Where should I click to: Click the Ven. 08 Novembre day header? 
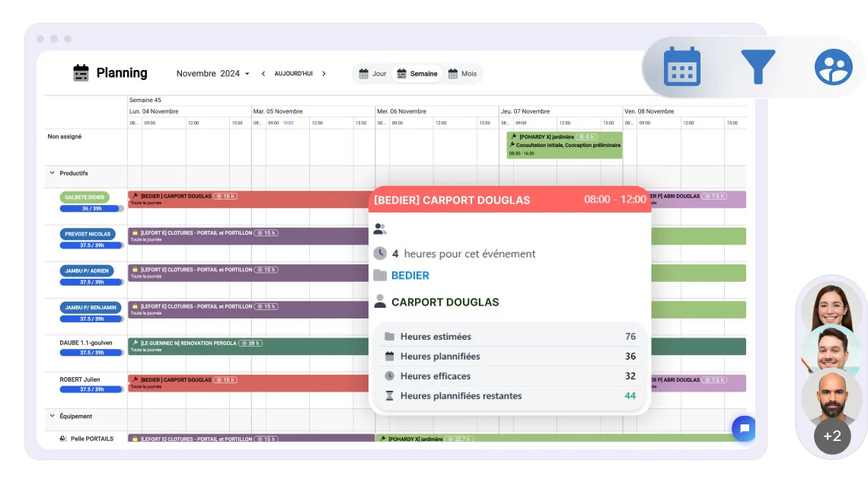649,111
